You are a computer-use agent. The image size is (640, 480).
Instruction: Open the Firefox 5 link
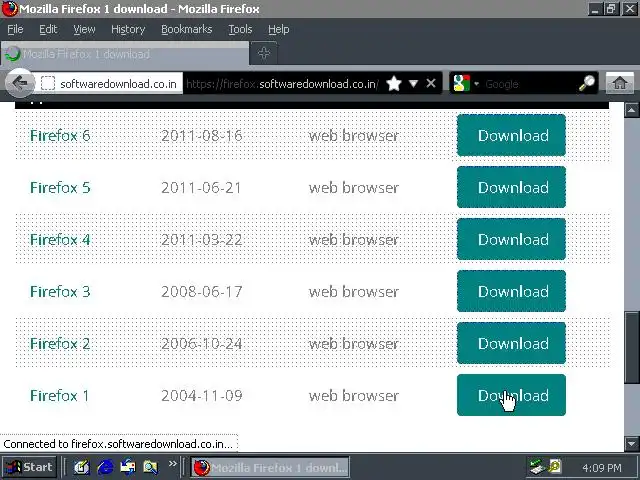(x=60, y=188)
